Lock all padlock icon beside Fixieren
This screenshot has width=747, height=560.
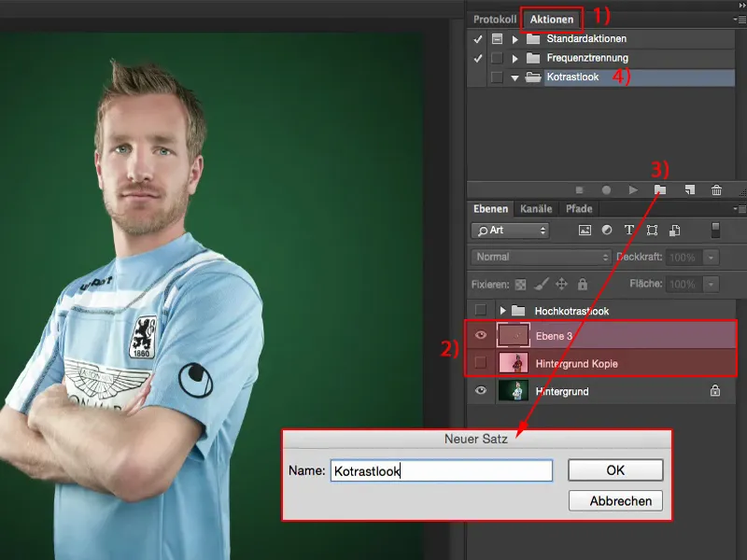pos(582,285)
